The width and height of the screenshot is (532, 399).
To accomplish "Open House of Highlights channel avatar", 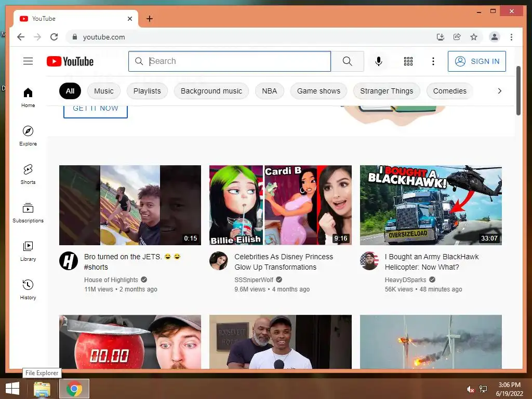I will pos(69,261).
